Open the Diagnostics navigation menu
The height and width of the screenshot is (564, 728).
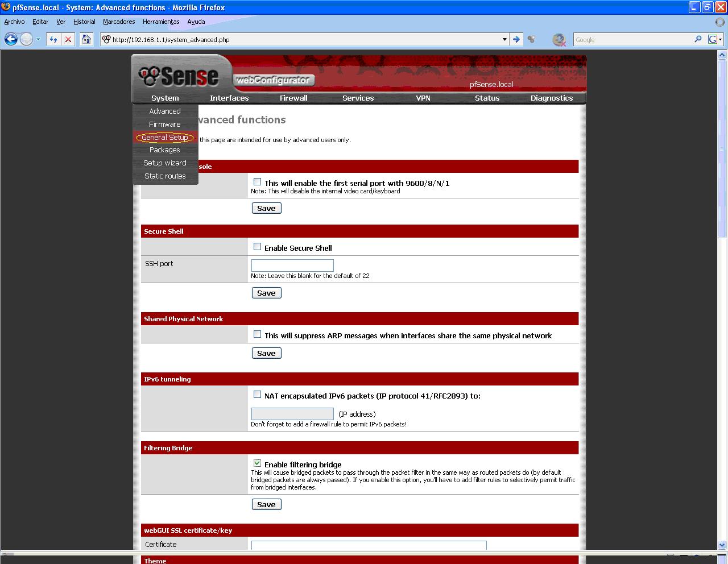pyautogui.click(x=552, y=98)
